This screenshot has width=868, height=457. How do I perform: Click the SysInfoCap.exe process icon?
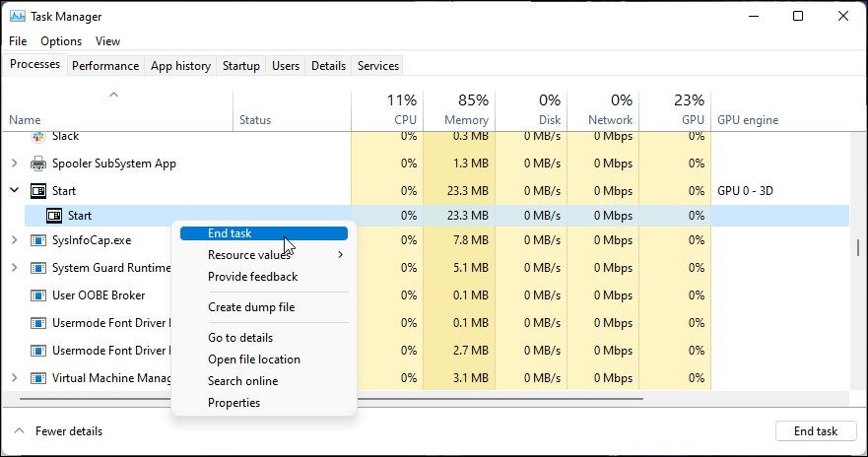39,240
